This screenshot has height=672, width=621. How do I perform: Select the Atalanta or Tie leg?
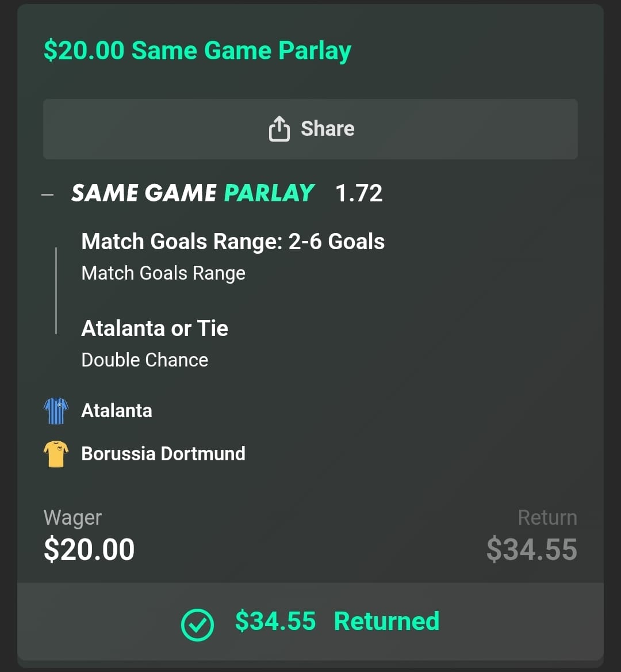(155, 329)
